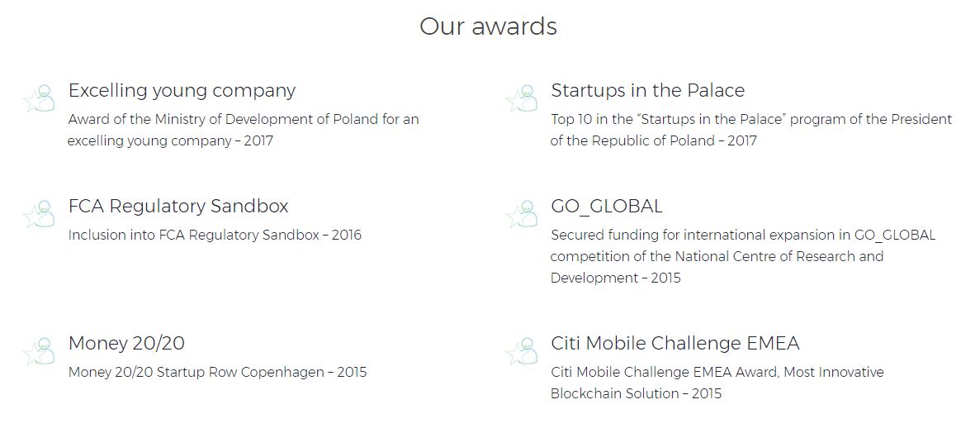
Task: Click "Inclusion into FCA Regulatory Sandbox – 2016" text
Action: click(215, 235)
